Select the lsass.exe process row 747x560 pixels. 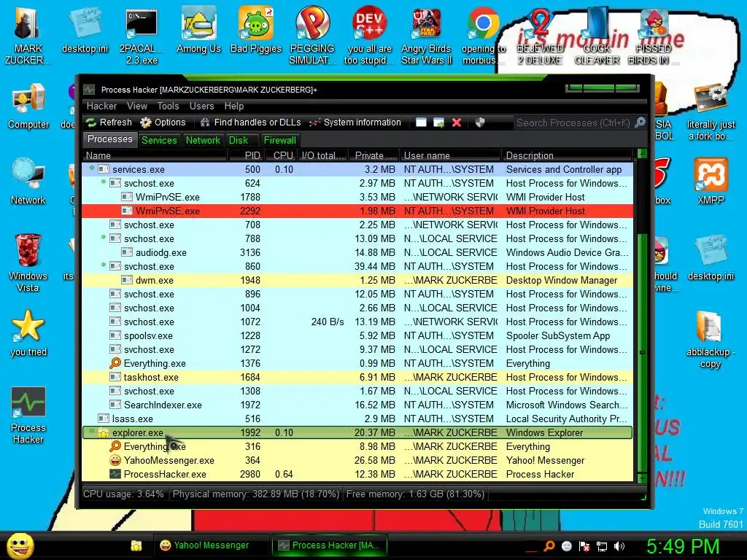coord(357,419)
